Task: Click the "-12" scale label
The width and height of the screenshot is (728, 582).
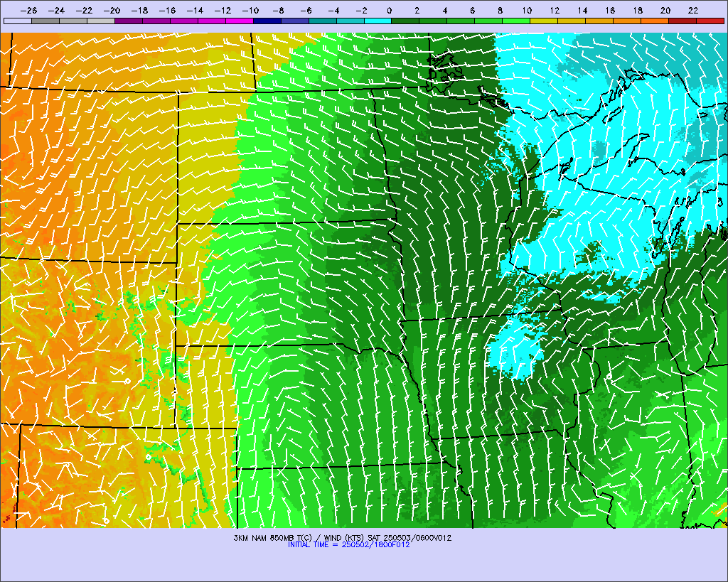Action: click(x=223, y=10)
